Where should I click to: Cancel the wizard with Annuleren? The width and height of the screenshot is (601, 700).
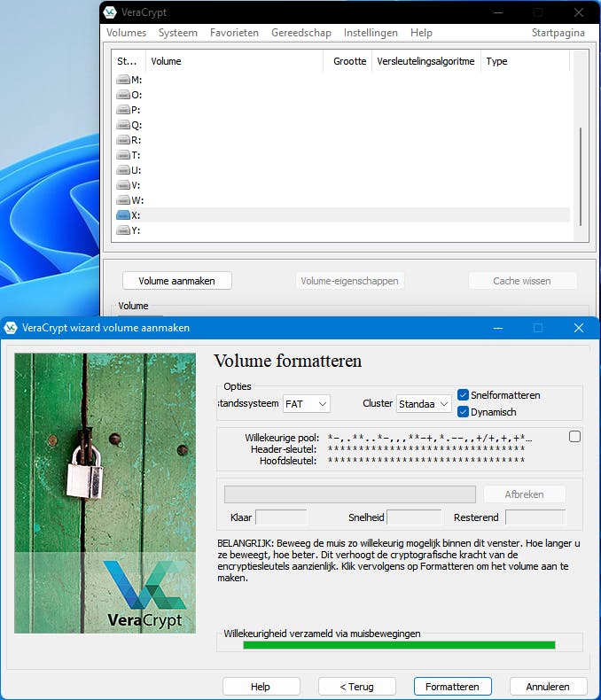coord(548,687)
